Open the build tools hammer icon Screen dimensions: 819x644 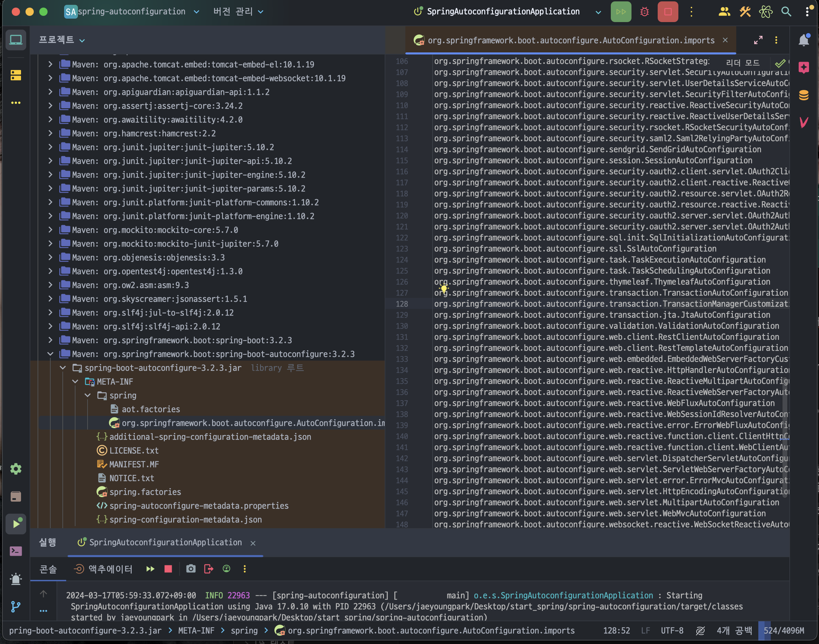[x=745, y=12]
